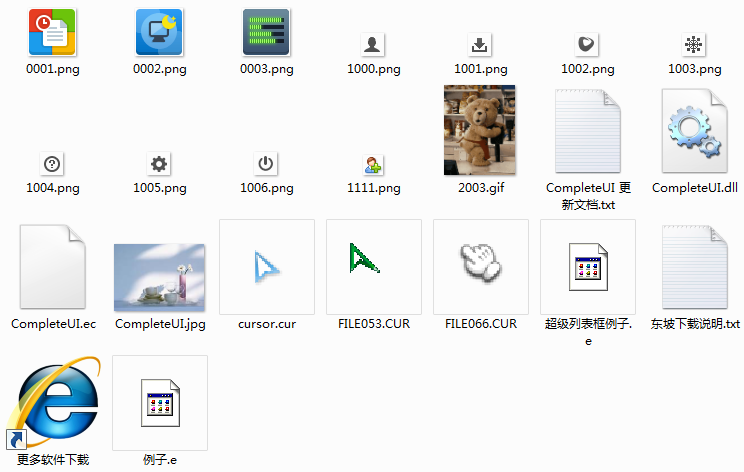The image size is (744, 472).
Task: Click the file name label 0003.png
Action: pyautogui.click(x=267, y=69)
